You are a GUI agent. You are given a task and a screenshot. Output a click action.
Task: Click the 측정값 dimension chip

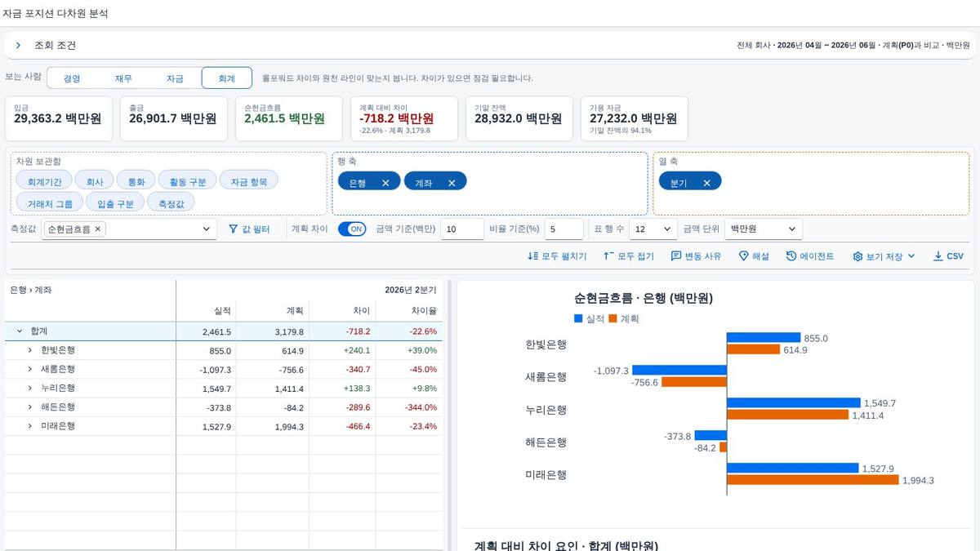(x=171, y=202)
